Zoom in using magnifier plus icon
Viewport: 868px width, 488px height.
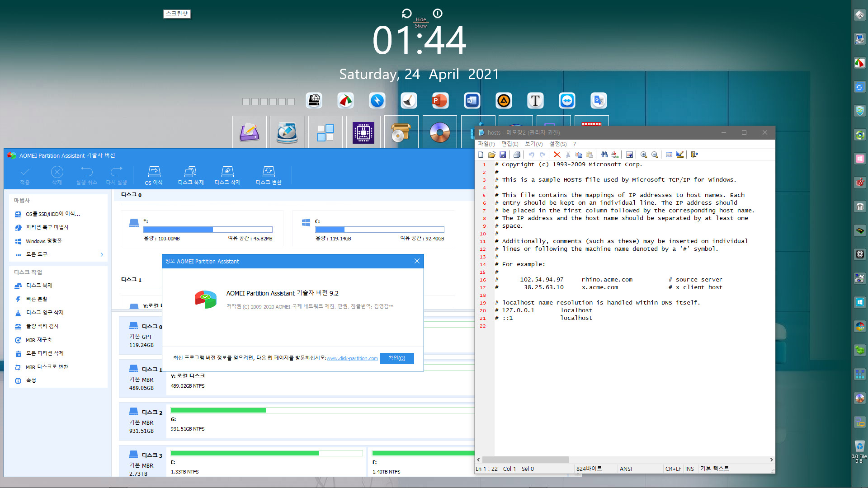coord(644,155)
